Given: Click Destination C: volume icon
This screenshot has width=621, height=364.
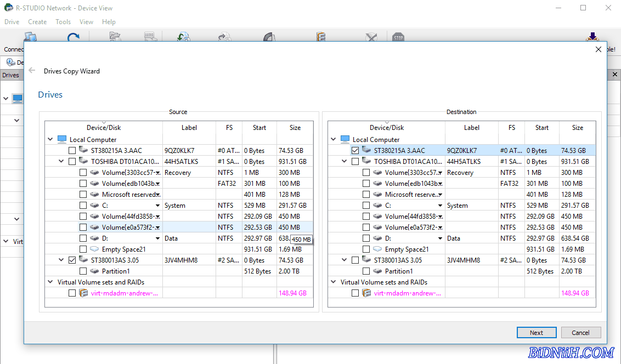Looking at the screenshot, I should click(377, 206).
